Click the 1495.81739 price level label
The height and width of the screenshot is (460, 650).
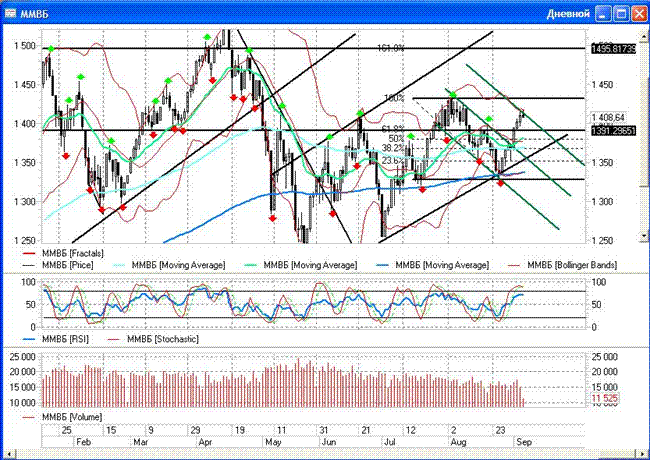coord(614,48)
